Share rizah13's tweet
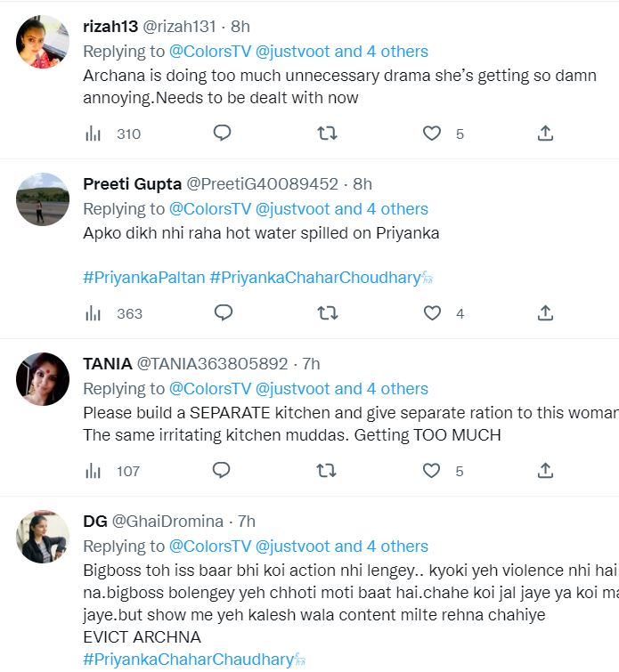Screen dimensions: 619x672 (546, 134)
